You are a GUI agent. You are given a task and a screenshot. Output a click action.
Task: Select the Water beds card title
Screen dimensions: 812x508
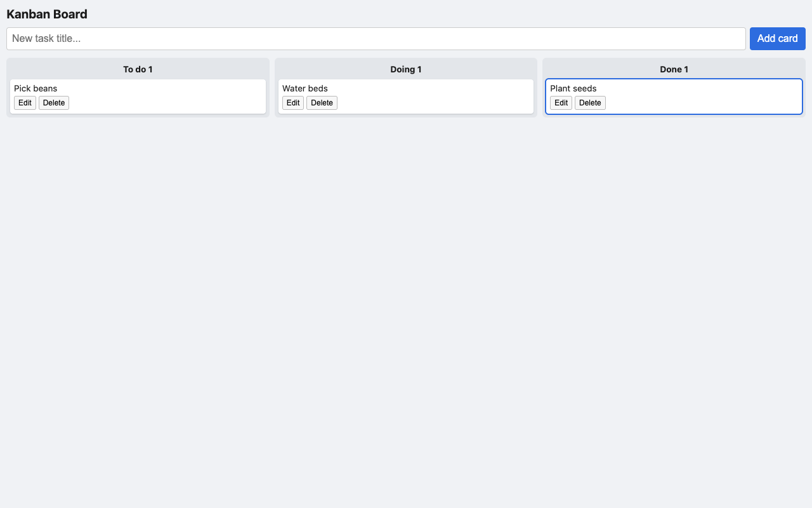305,88
